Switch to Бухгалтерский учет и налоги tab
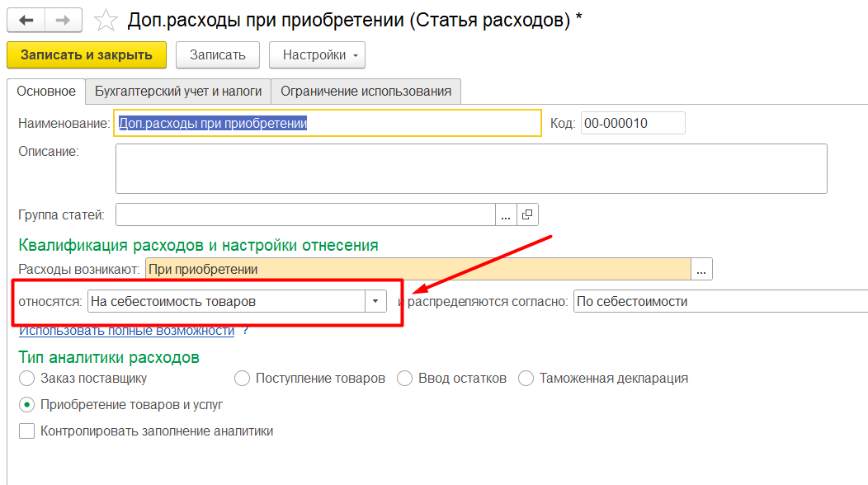 (178, 92)
